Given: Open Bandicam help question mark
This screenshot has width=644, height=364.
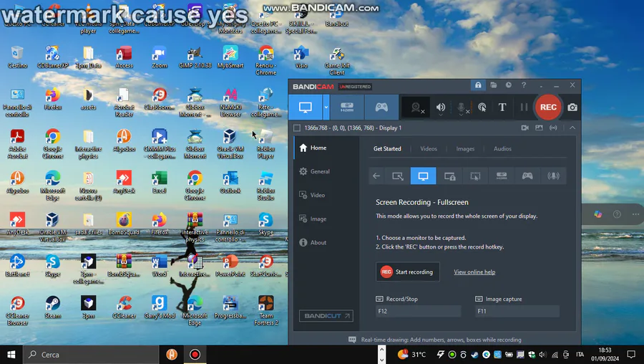Looking at the screenshot, I should click(x=524, y=85).
